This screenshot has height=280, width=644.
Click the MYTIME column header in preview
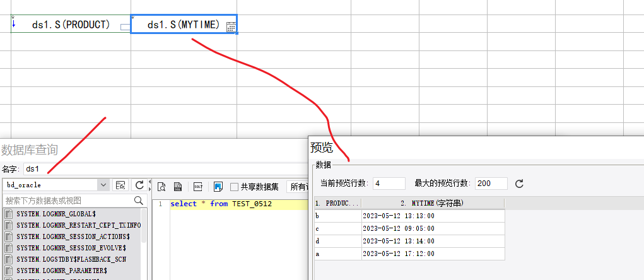433,203
